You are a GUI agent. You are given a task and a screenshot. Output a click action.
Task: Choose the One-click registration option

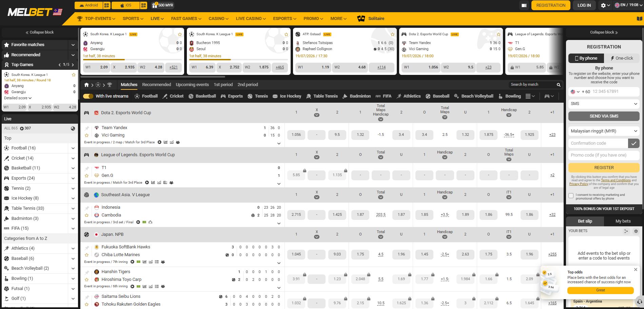622,58
